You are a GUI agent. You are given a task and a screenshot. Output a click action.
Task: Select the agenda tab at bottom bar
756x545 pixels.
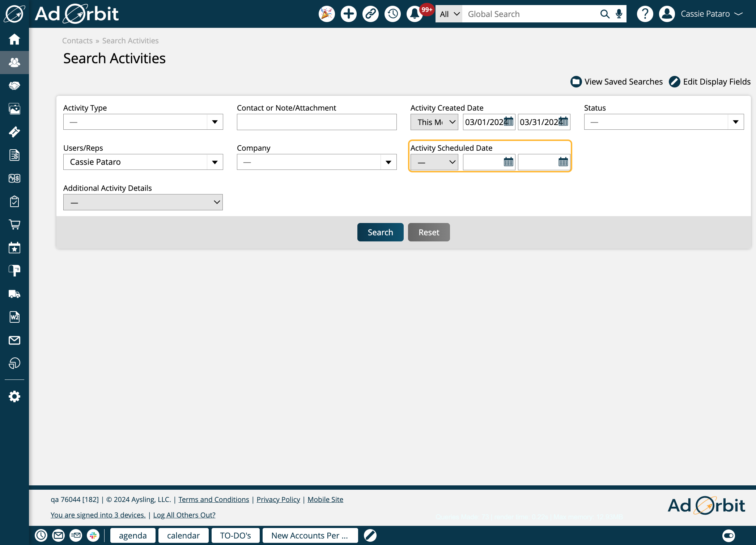click(132, 536)
